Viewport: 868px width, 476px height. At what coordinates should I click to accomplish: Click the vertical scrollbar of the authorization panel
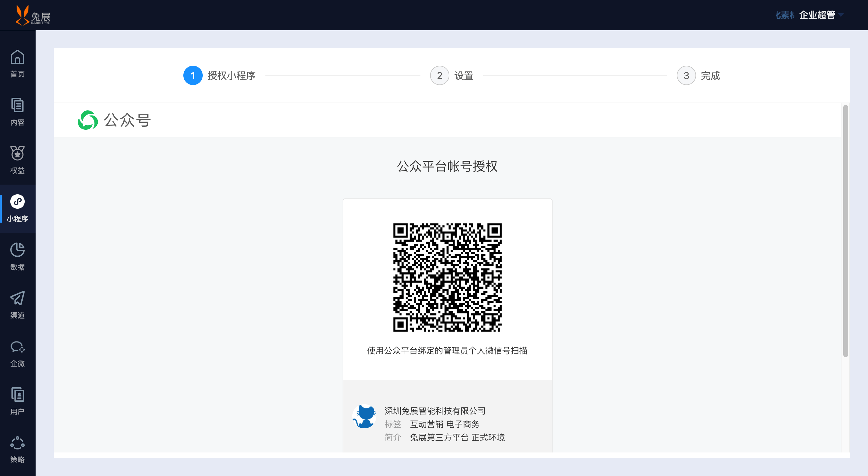point(845,231)
